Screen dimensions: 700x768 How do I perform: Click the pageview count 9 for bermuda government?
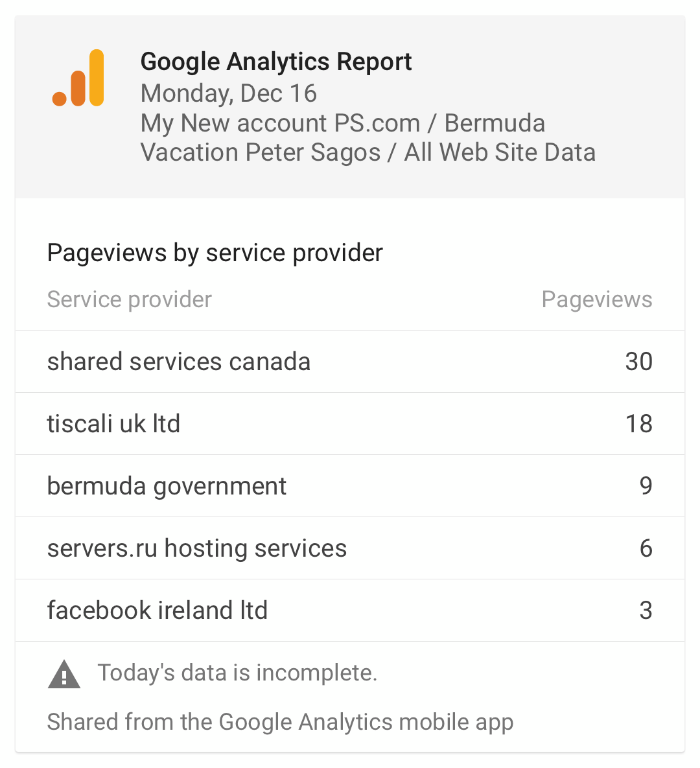click(646, 486)
